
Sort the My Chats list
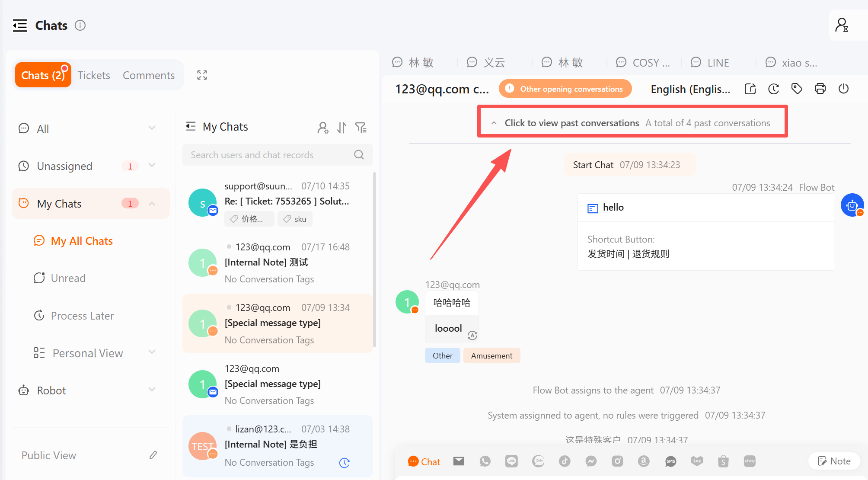[342, 128]
